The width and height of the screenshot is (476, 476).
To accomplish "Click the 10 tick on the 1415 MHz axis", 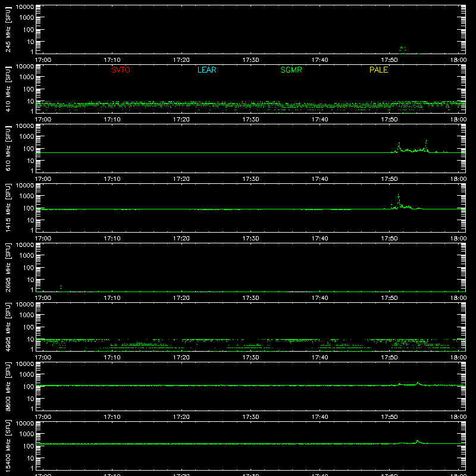I will pos(31,220).
